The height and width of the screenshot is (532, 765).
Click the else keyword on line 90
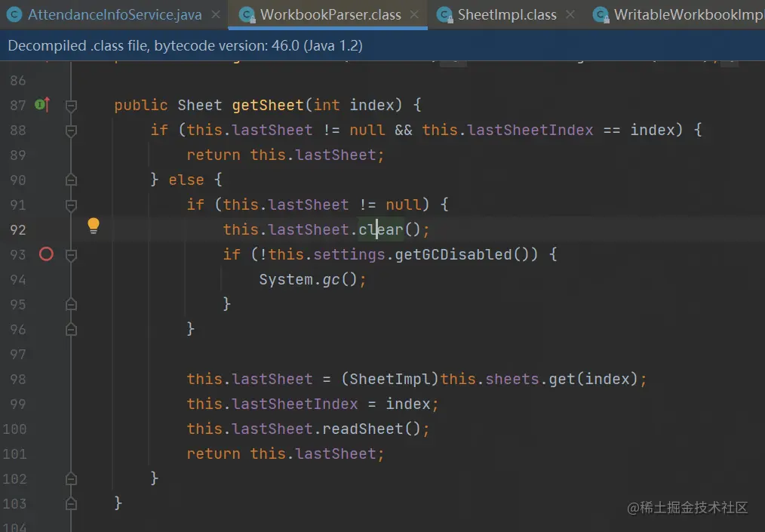coord(186,180)
